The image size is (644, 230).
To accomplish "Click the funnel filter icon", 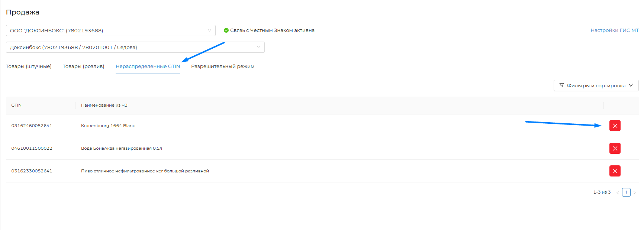I will 561,85.
